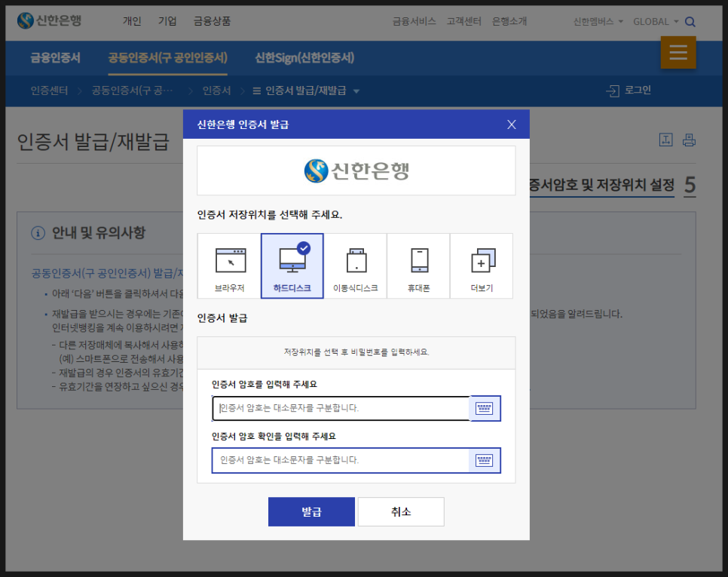Click the print icon
This screenshot has height=577, width=728.
(689, 139)
